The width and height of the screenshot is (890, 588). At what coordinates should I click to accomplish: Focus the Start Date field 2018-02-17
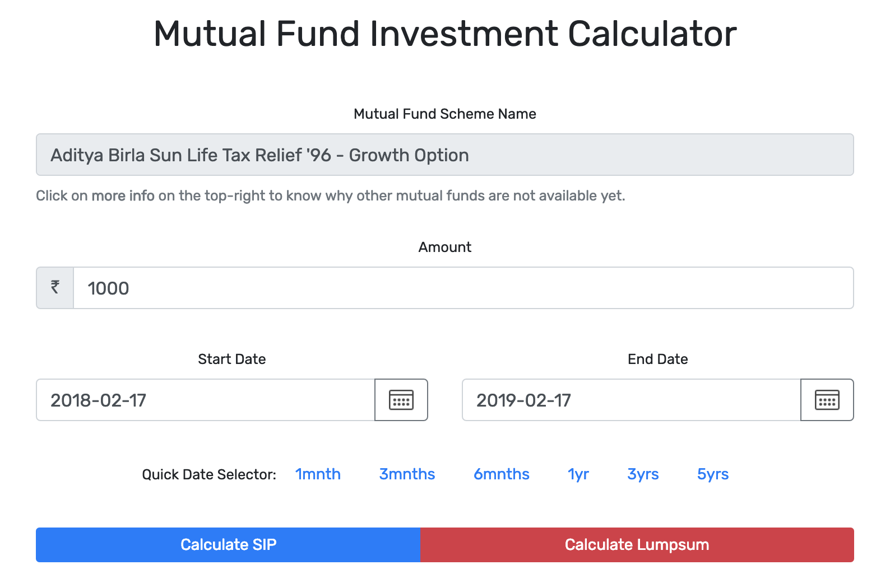[x=205, y=400]
